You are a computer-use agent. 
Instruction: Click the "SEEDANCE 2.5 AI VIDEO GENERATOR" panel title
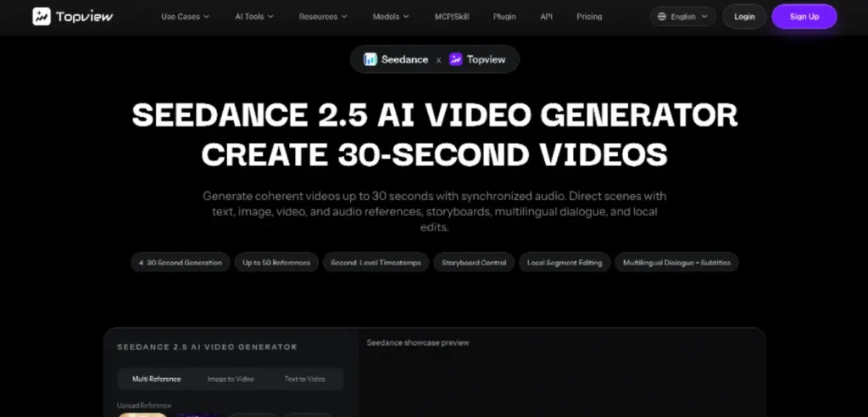tap(207, 347)
